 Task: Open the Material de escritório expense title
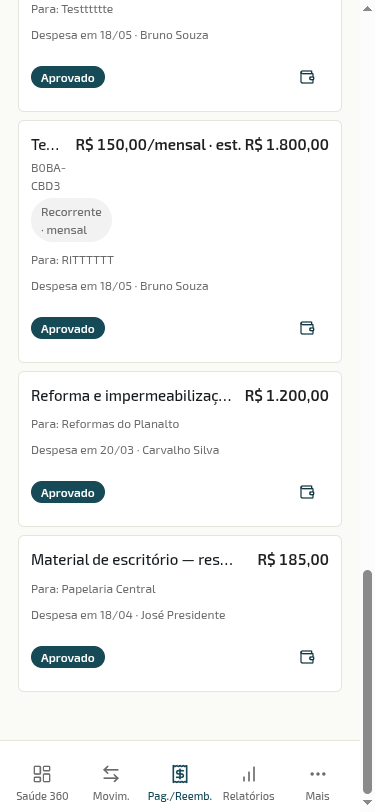(x=132, y=560)
